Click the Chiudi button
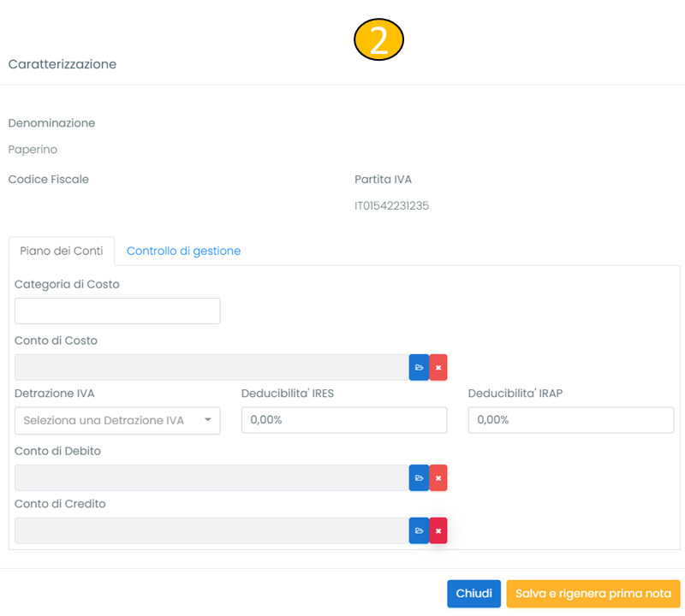The image size is (685, 616). coord(474,593)
